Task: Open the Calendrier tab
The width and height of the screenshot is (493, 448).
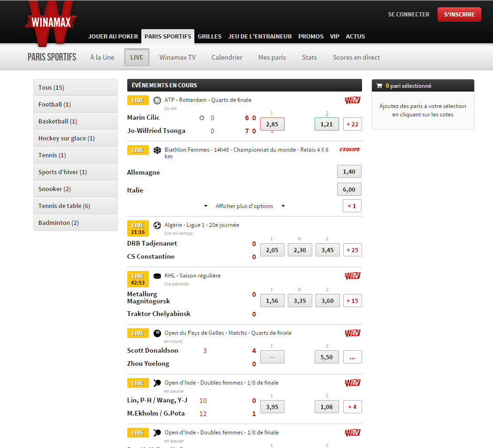Action: coord(227,58)
